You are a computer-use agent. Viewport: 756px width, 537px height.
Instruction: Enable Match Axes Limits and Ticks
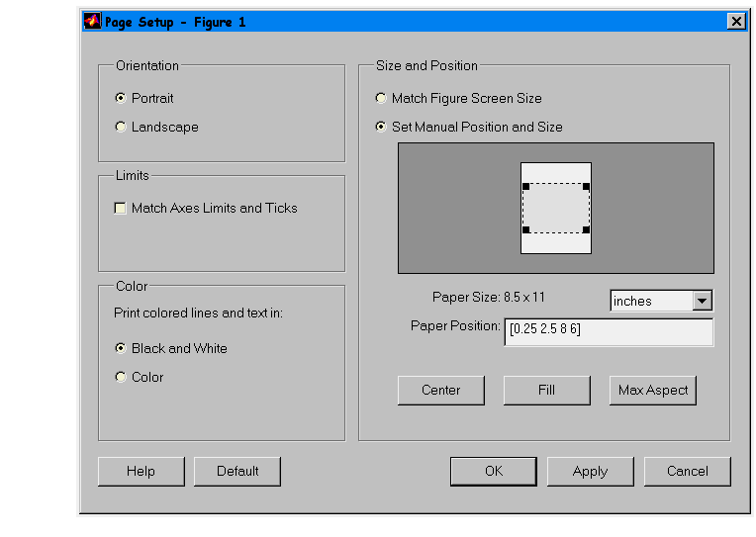coord(121,208)
